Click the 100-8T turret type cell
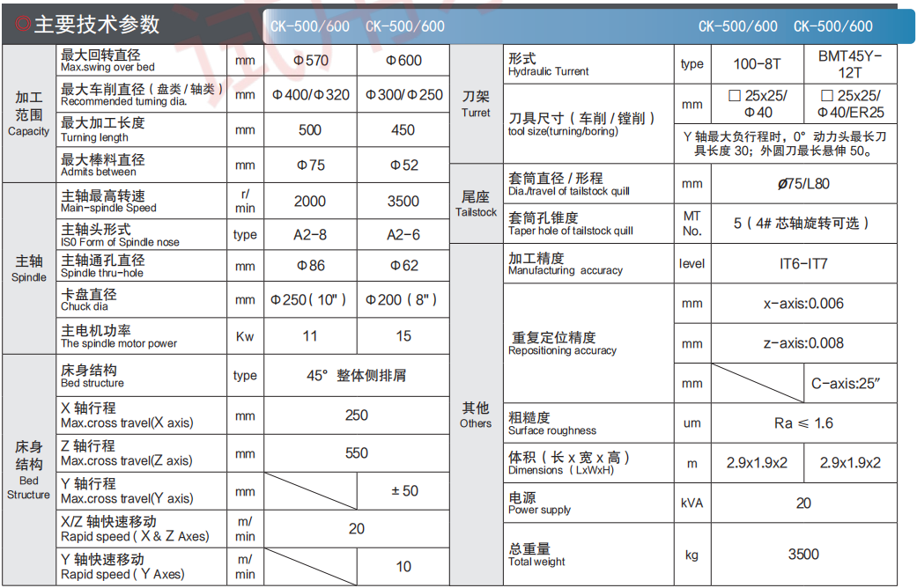 pos(758,63)
